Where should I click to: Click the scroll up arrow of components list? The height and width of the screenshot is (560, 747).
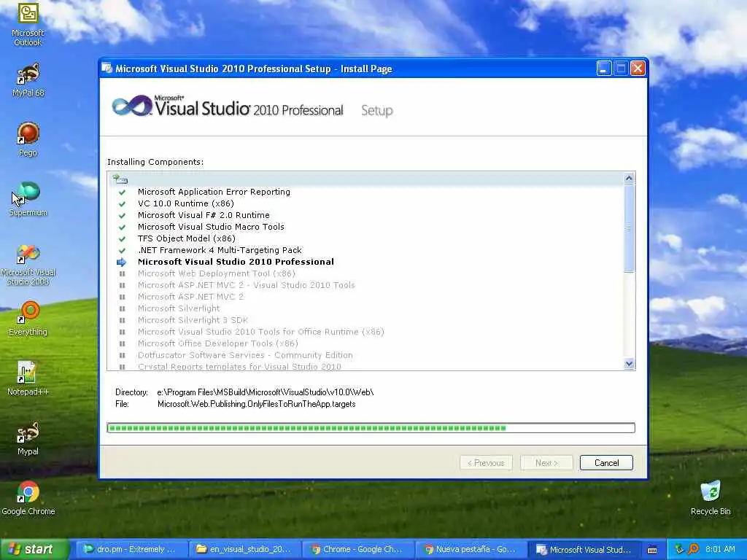click(629, 178)
